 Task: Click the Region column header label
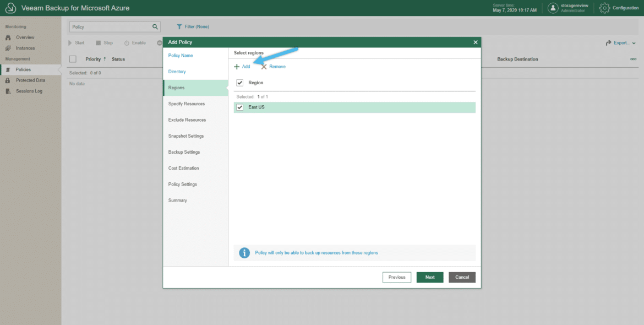coord(256,83)
